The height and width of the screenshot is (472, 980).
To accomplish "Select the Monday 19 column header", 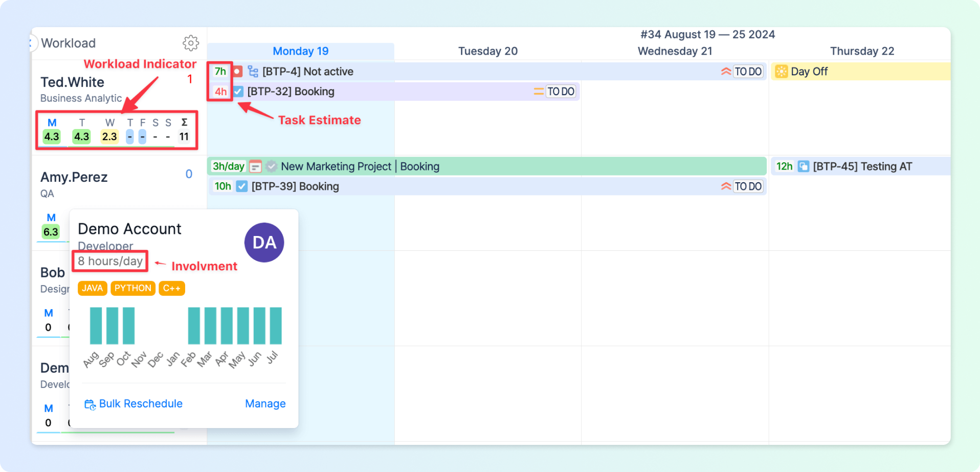I will click(300, 51).
